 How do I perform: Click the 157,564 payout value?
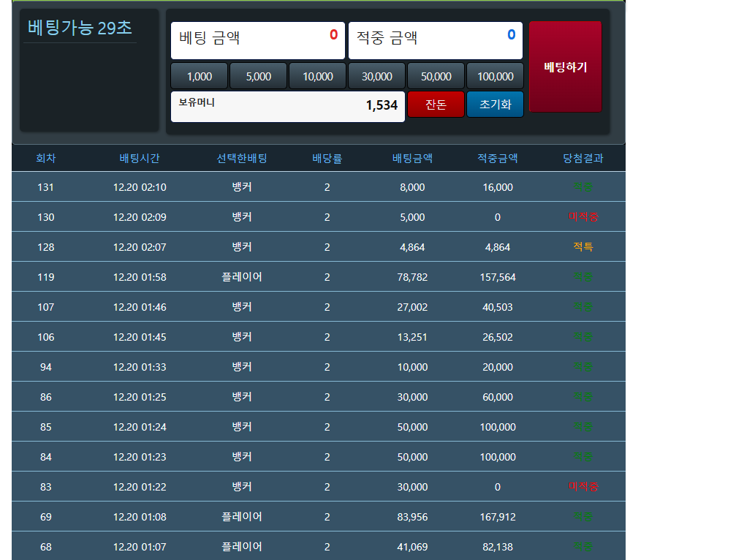point(498,277)
